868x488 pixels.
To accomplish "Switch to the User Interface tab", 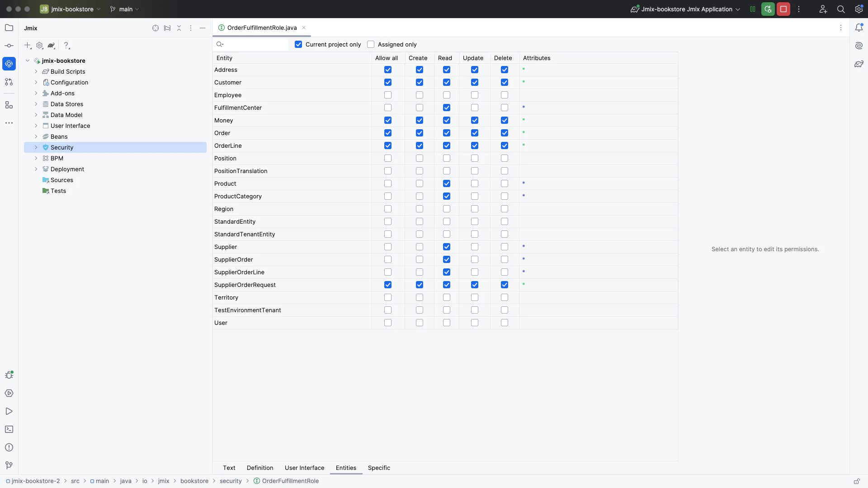I will [x=304, y=468].
